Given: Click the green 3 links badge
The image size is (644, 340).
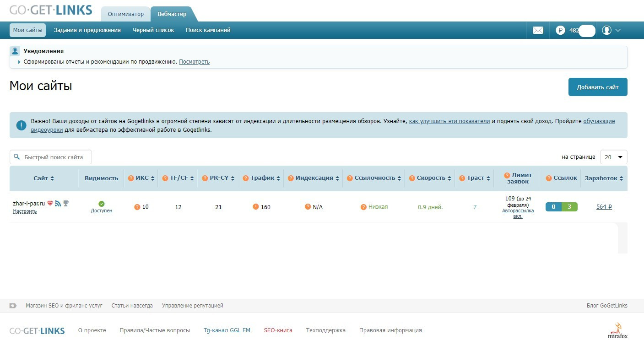Looking at the screenshot, I should pos(569,207).
